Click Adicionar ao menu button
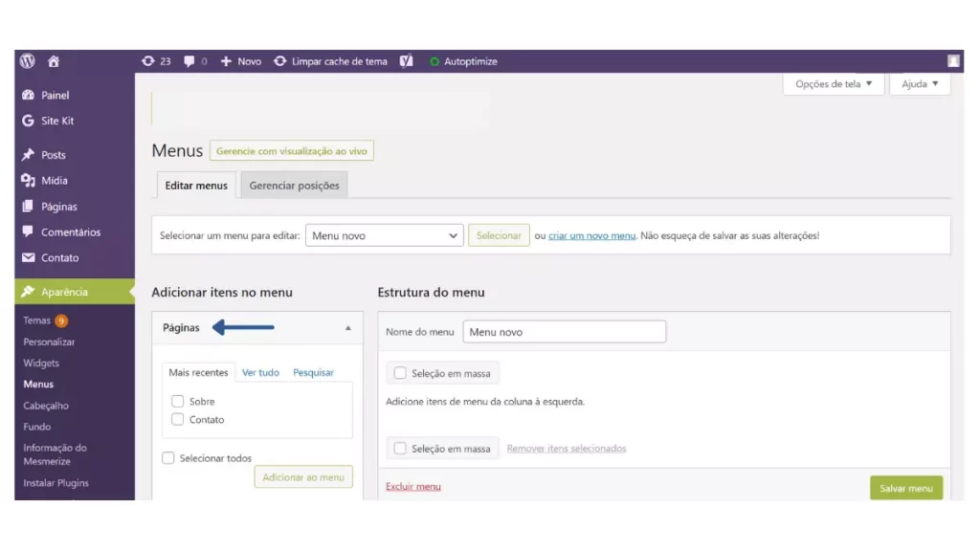 (303, 477)
